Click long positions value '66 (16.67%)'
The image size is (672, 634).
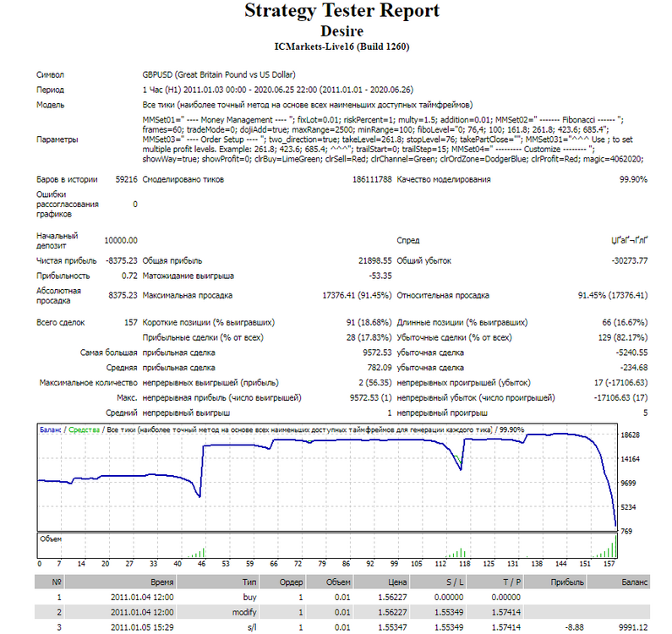[x=625, y=322]
